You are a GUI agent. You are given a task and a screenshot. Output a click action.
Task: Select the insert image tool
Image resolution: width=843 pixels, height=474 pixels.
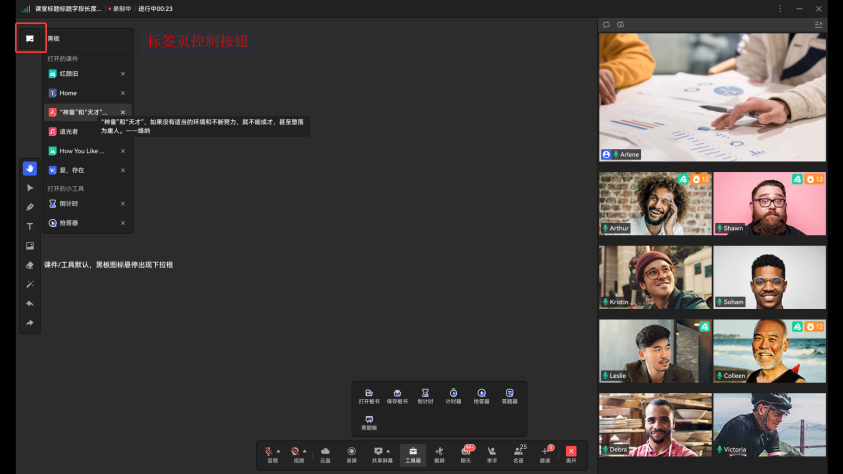30,246
